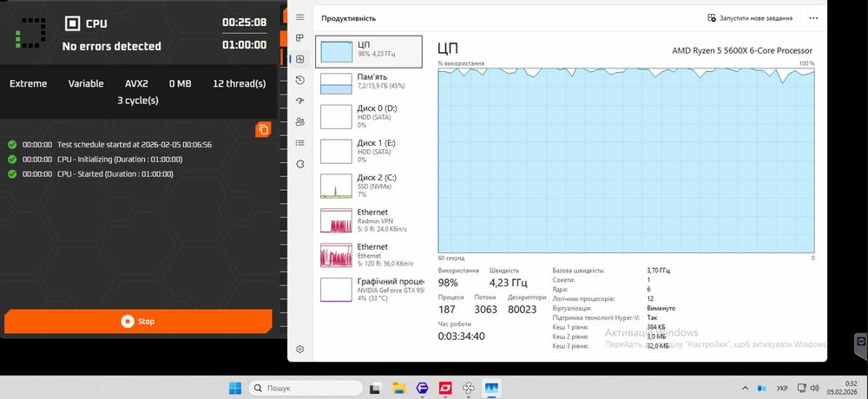This screenshot has height=399, width=868.
Task: Click the УКР language indicator
Action: pyautogui.click(x=783, y=389)
